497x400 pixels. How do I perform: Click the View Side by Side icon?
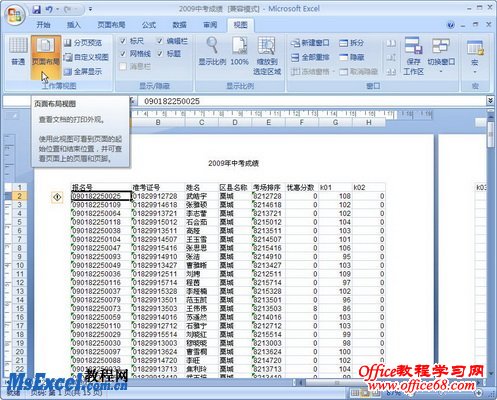[391, 43]
